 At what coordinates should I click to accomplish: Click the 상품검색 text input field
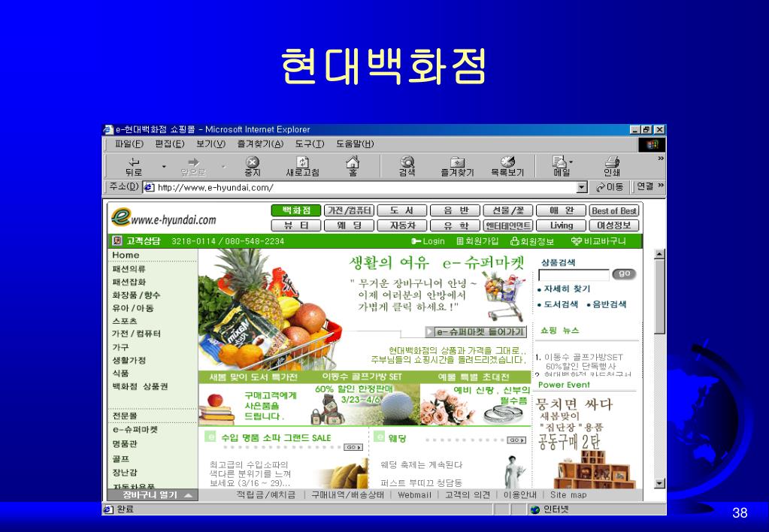[574, 274]
